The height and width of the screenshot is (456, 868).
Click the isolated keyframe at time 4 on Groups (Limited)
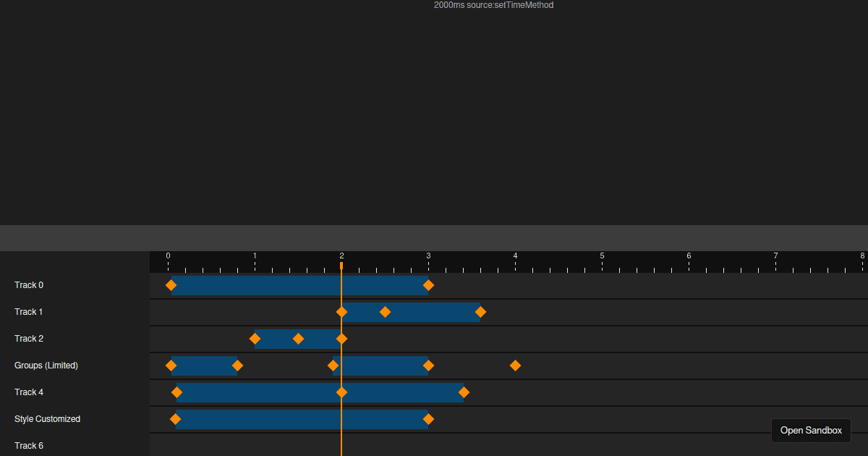pyautogui.click(x=515, y=366)
